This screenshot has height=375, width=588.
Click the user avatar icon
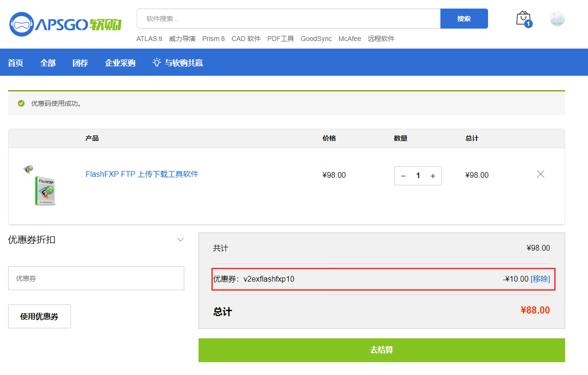coord(557,19)
